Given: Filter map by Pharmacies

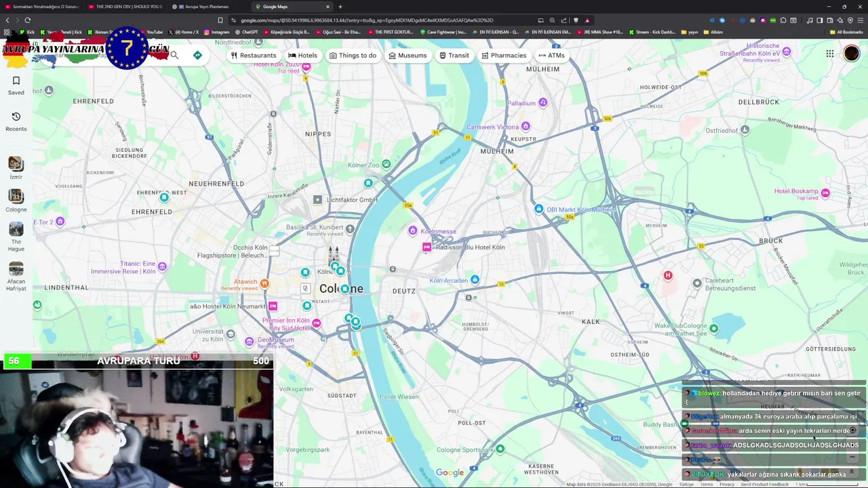Looking at the screenshot, I should click(x=504, y=56).
